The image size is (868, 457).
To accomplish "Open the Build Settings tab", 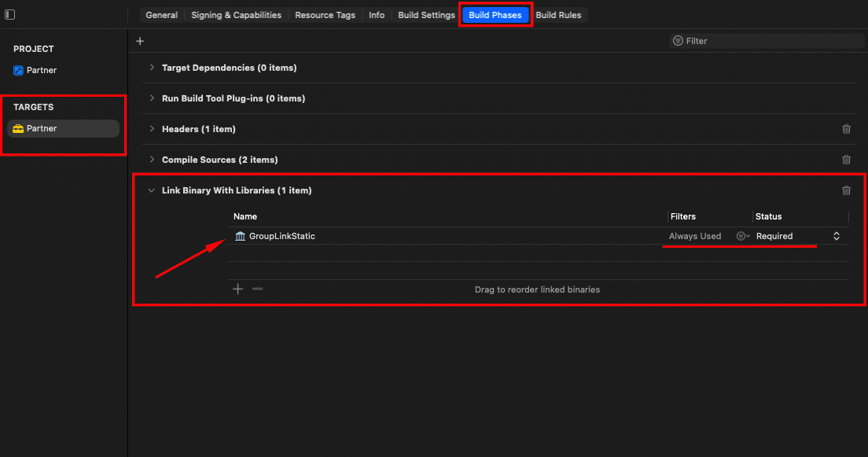I will [x=426, y=15].
